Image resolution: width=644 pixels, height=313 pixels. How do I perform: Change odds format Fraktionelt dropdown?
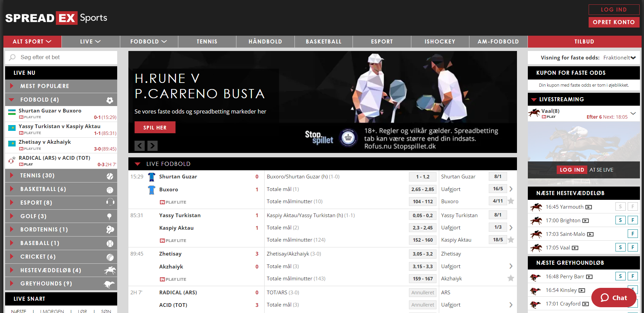point(619,58)
